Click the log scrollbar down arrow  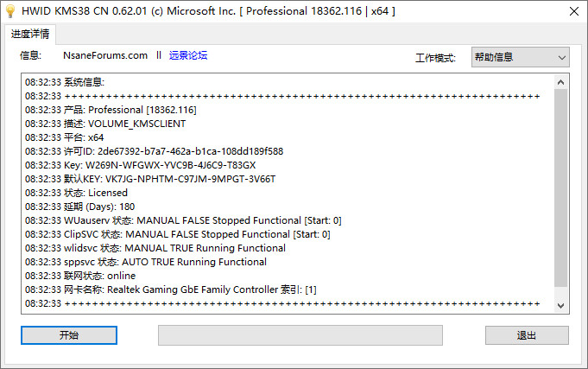click(560, 306)
